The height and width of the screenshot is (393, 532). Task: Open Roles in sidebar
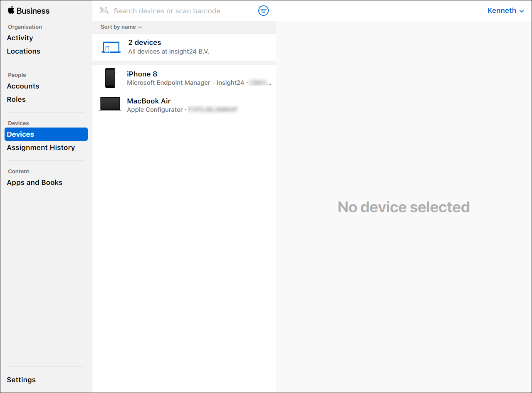[x=16, y=99]
